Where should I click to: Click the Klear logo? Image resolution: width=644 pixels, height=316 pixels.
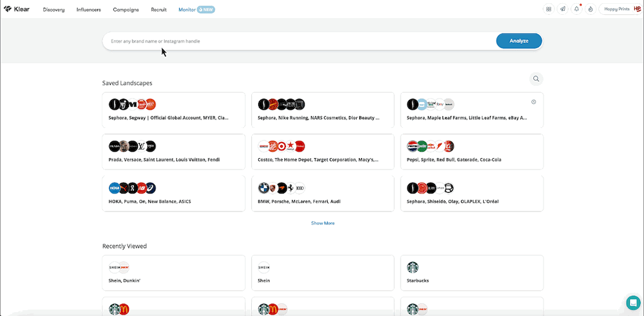17,9
